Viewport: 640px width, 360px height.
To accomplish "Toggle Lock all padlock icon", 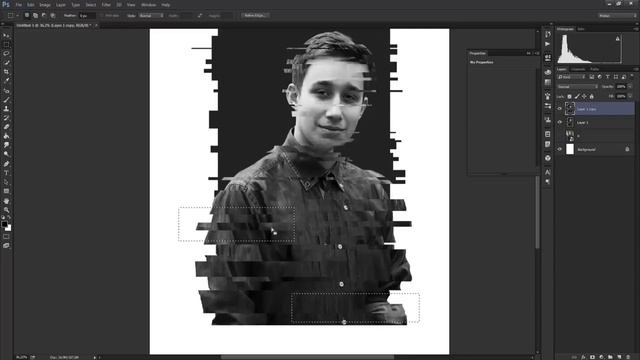I will pyautogui.click(x=591, y=96).
